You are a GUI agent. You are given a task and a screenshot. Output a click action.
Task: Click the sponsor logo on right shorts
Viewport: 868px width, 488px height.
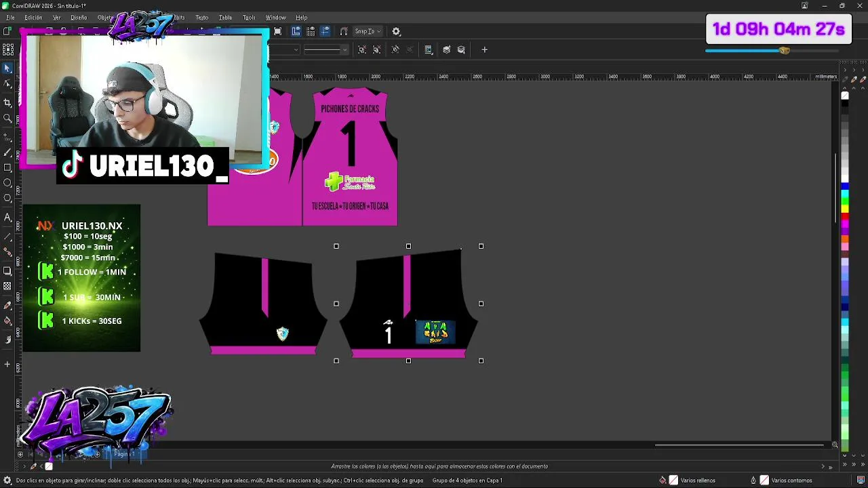(x=435, y=332)
